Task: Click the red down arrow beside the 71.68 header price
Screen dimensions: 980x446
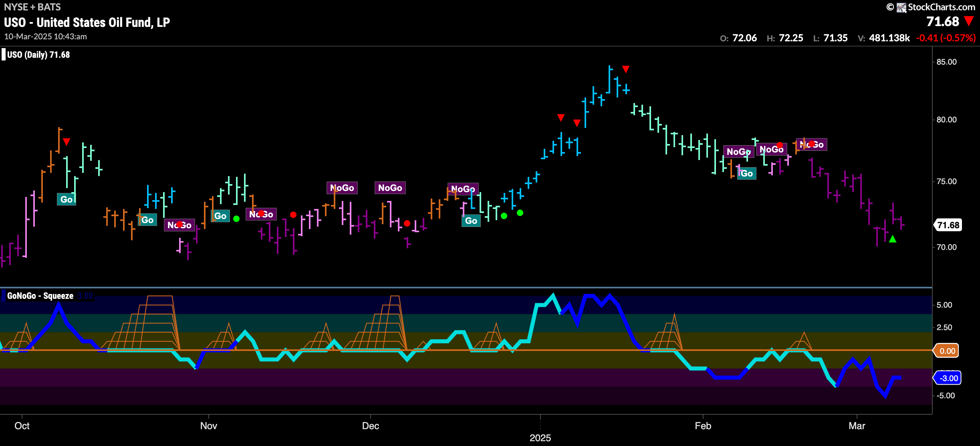Action: [969, 21]
